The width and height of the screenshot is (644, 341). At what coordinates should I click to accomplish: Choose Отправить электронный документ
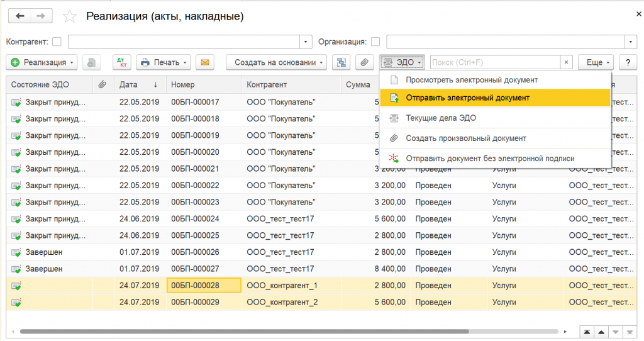pos(496,98)
